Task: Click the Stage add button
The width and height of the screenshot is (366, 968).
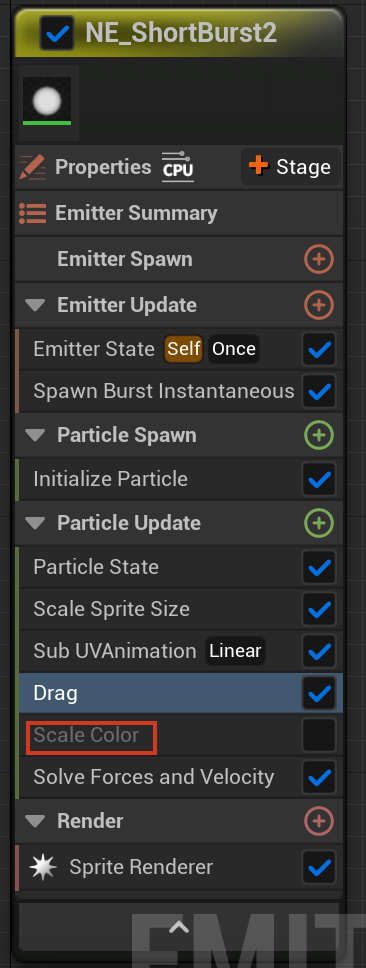Action: coord(291,167)
